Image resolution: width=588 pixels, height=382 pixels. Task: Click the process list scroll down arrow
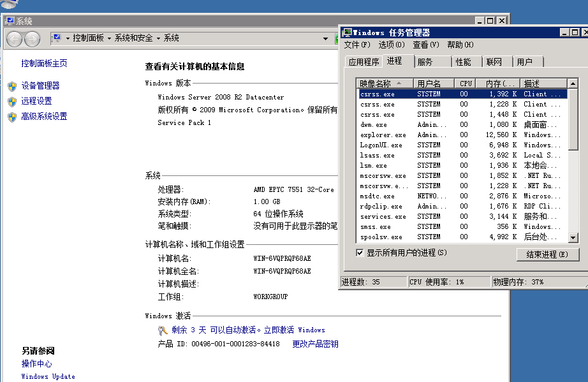pos(573,237)
